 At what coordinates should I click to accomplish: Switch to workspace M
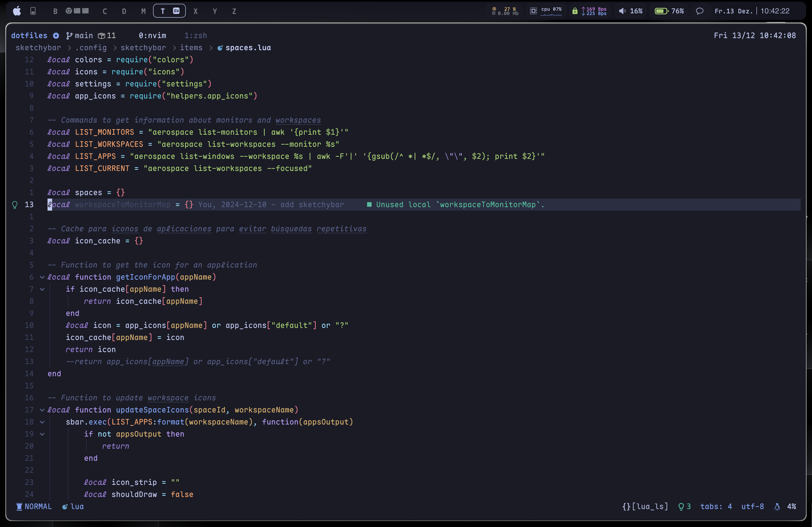[144, 11]
